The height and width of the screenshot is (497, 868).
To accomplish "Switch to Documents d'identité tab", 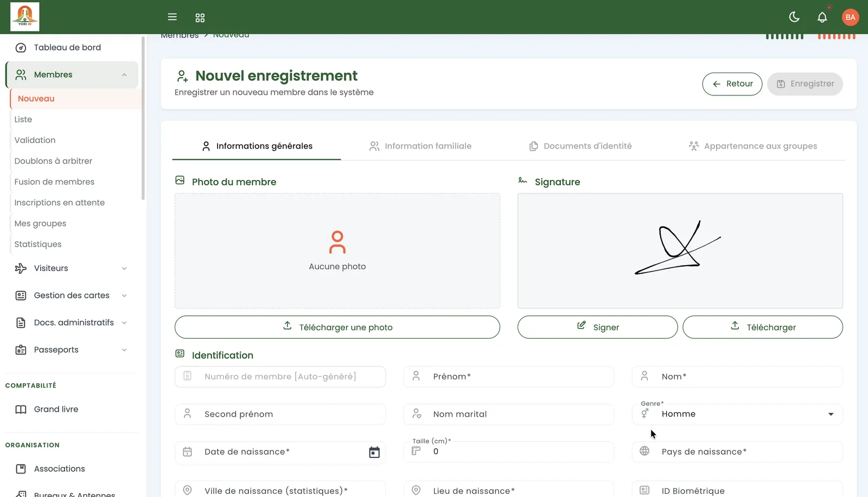I will tap(580, 146).
